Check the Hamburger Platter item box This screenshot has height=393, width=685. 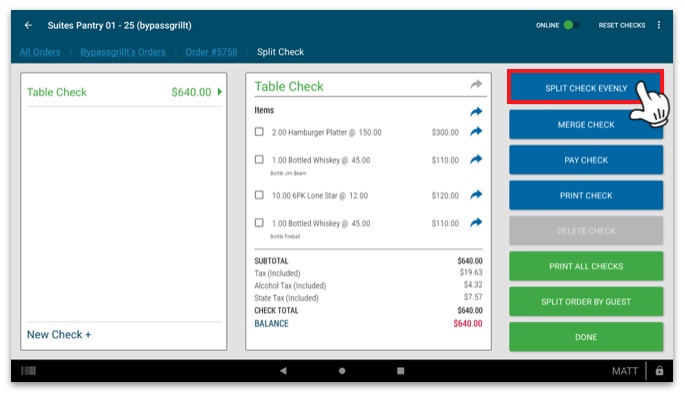click(259, 131)
